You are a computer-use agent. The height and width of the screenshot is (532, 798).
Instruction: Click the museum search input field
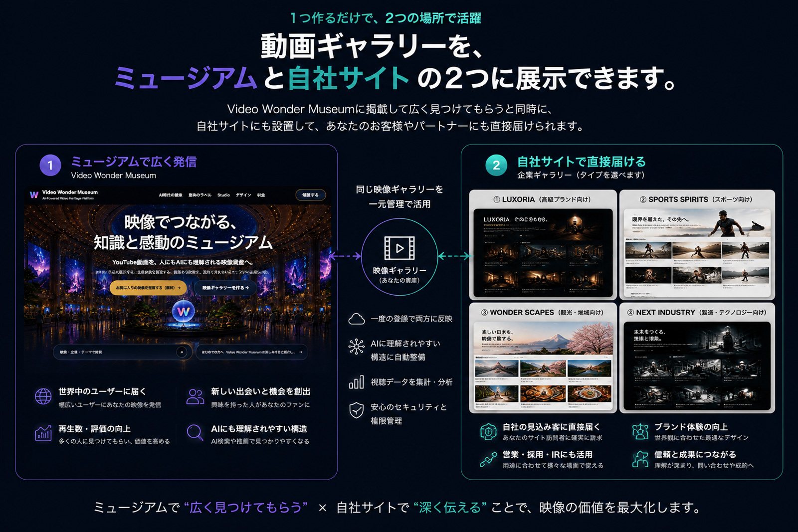pos(121,352)
